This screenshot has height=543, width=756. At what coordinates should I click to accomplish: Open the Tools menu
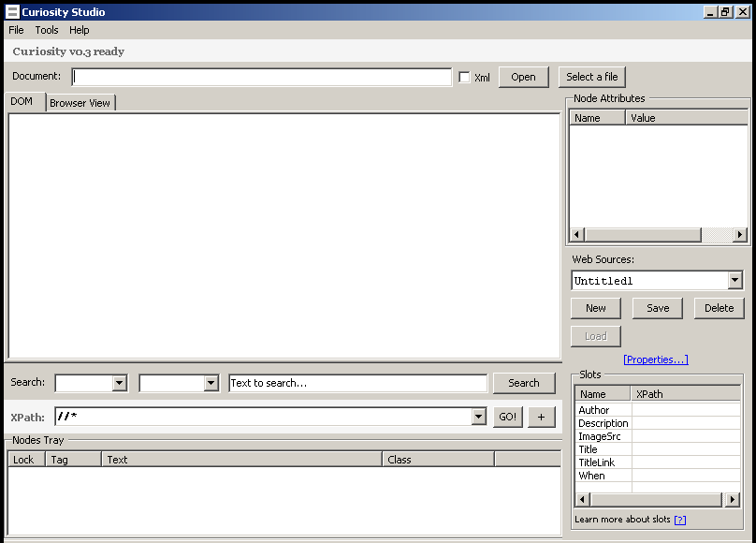click(x=46, y=30)
